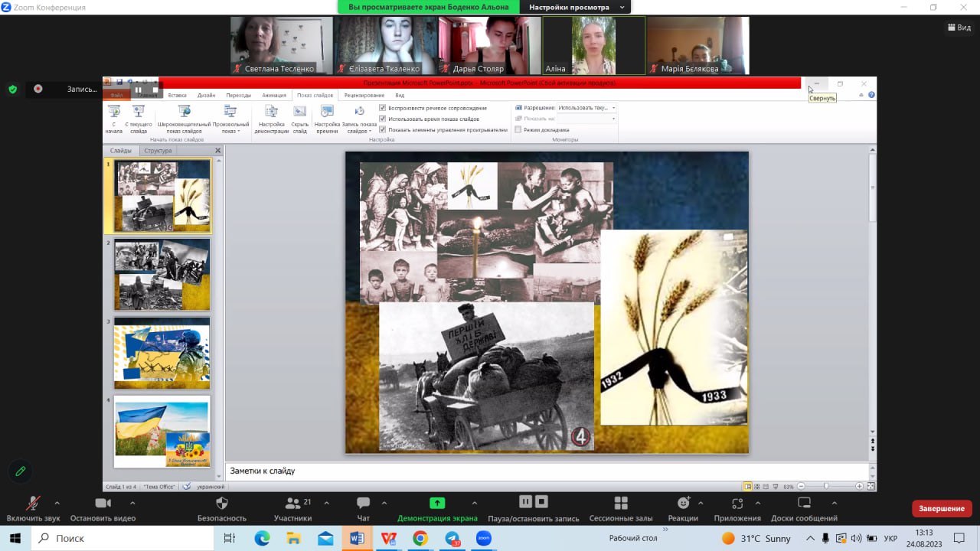Image resolution: width=980 pixels, height=551 pixels.
Task: Open the 'Структура' outline pane tab
Action: [158, 151]
